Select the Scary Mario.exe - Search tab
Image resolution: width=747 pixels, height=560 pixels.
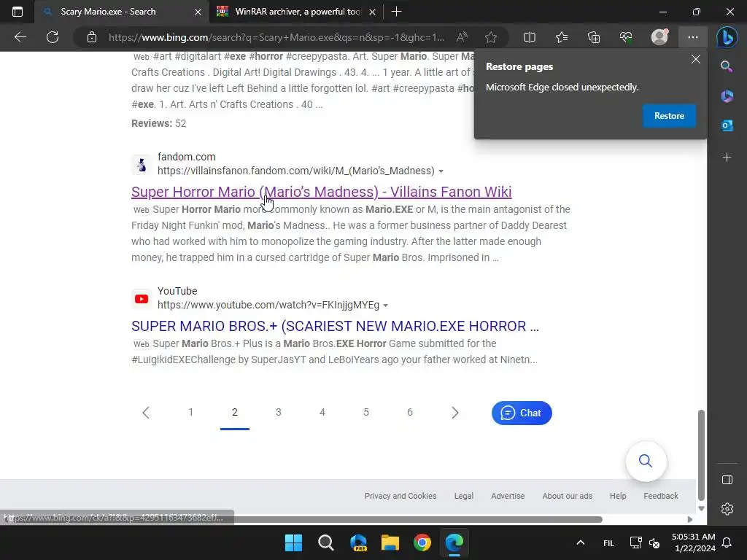[122, 12]
